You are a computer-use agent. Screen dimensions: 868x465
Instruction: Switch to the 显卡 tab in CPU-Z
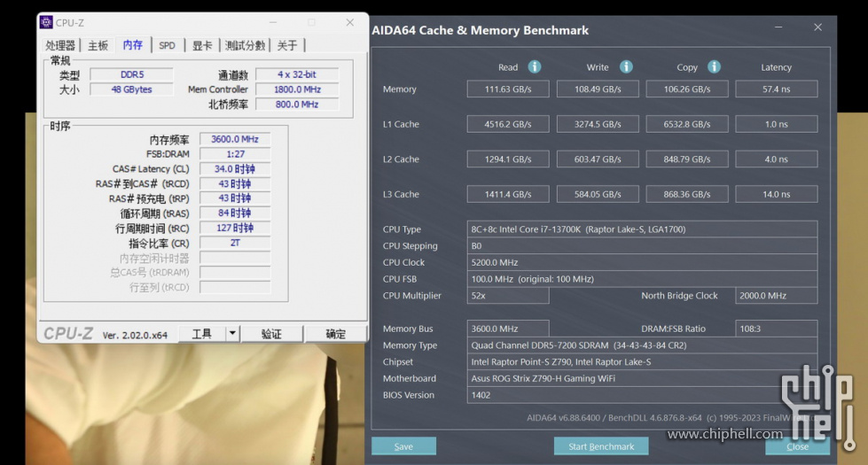(x=202, y=45)
